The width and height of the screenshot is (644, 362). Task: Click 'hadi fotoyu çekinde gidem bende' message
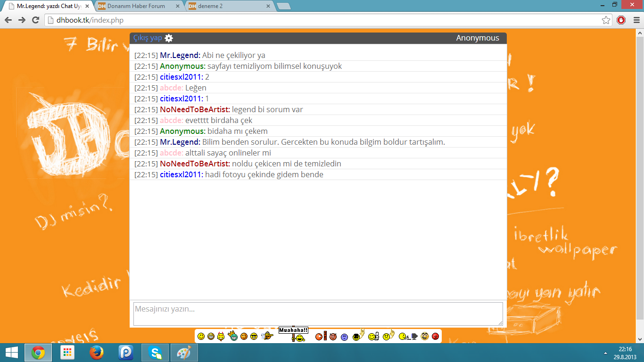point(264,174)
